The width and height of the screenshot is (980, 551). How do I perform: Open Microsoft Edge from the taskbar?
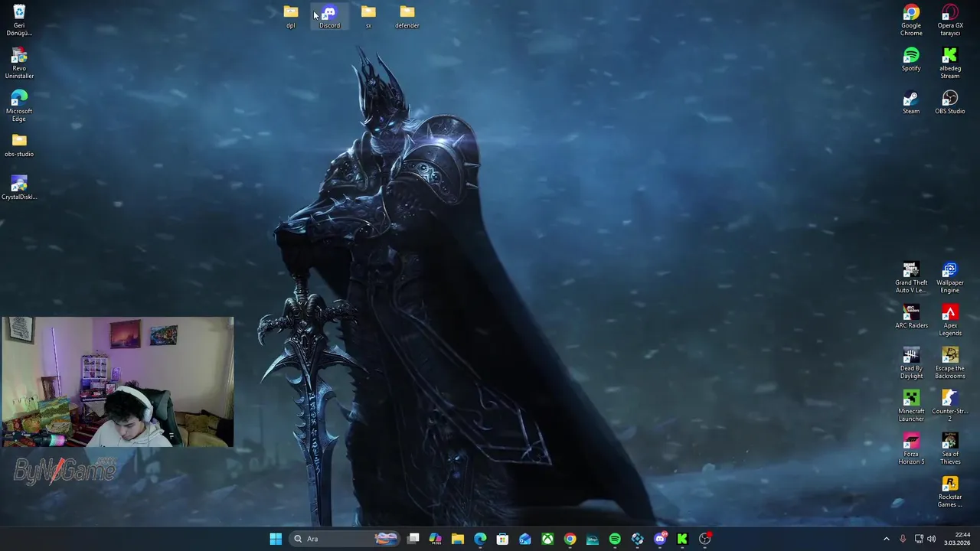click(480, 539)
